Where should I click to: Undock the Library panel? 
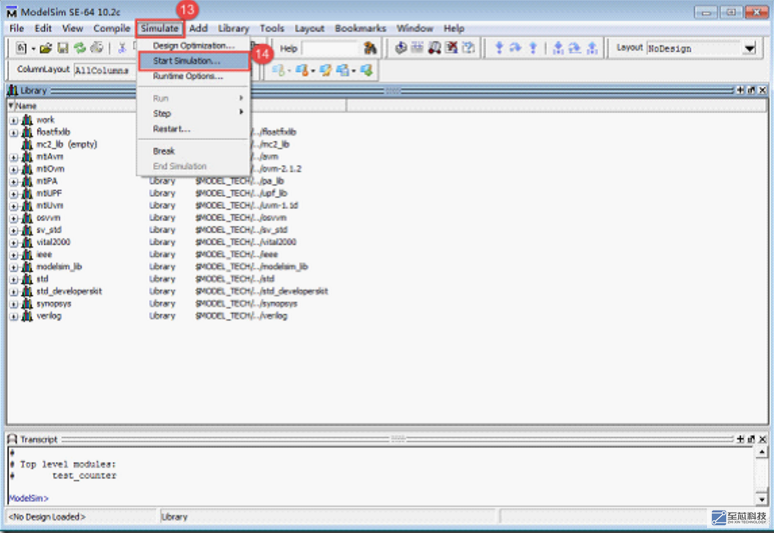tap(751, 90)
